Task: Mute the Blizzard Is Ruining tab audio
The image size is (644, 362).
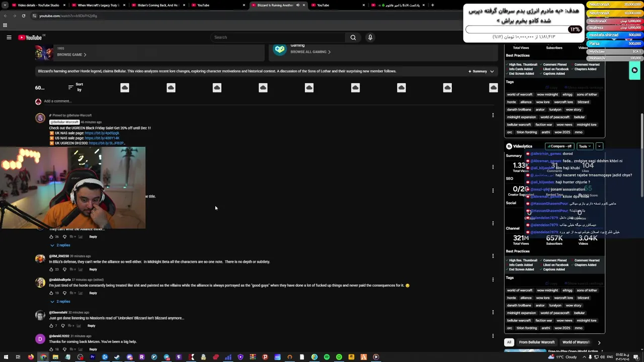Action: point(297,5)
